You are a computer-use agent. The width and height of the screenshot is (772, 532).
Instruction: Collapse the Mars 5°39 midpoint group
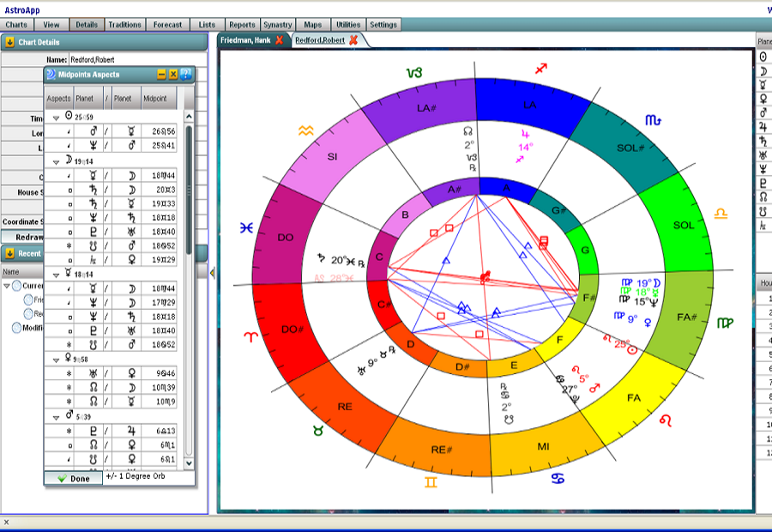coord(57,417)
